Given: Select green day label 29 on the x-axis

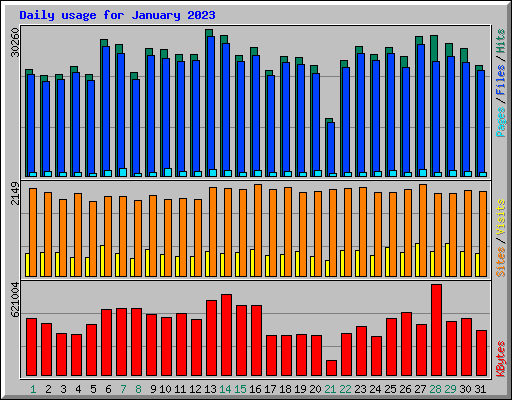Looking at the screenshot, I should pos(450,389).
